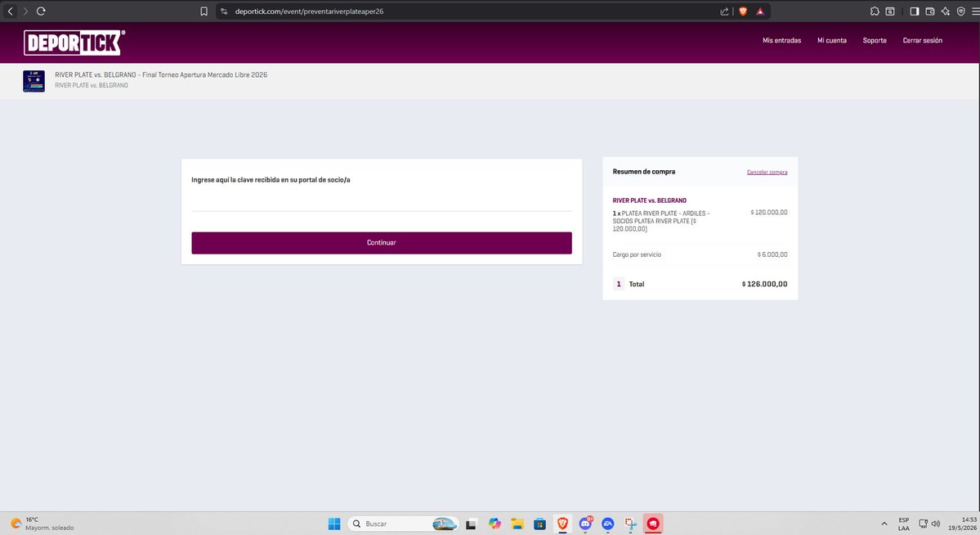Image resolution: width=980 pixels, height=535 pixels.
Task: Open Snipping Tool on the taskbar
Action: (631, 524)
